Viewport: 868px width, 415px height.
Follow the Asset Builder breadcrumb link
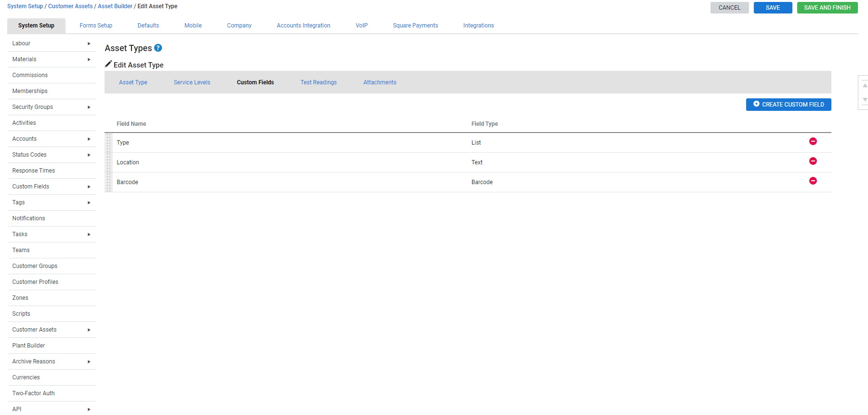(115, 6)
